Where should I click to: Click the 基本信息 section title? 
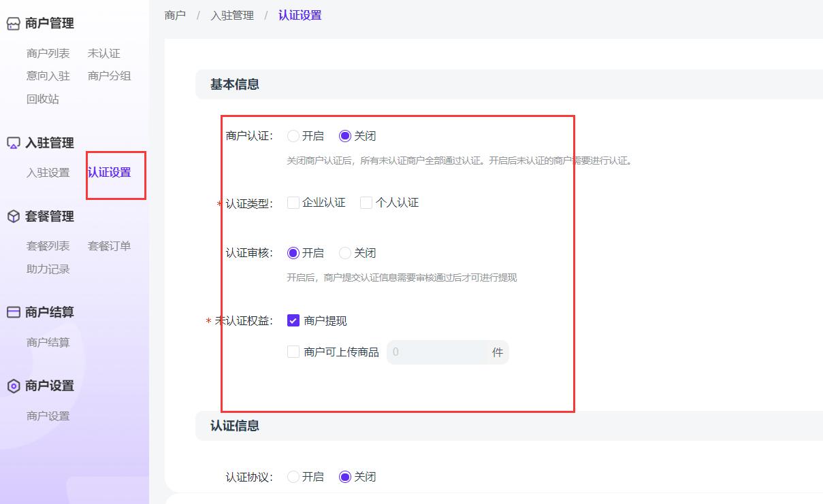coord(235,85)
